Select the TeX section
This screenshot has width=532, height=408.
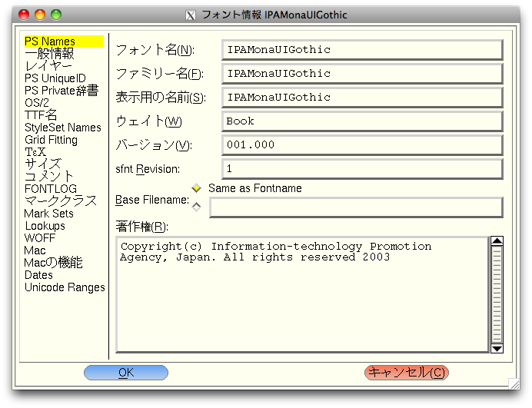[x=35, y=152]
